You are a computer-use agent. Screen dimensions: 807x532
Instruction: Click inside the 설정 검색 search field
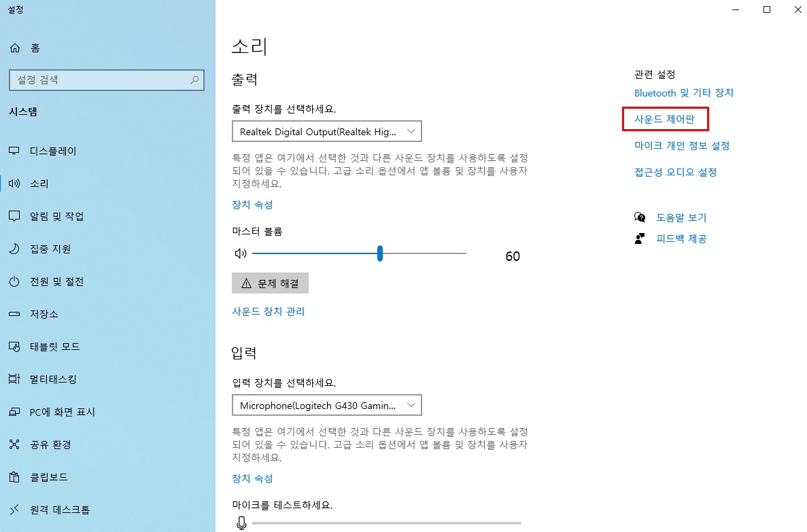click(x=107, y=80)
